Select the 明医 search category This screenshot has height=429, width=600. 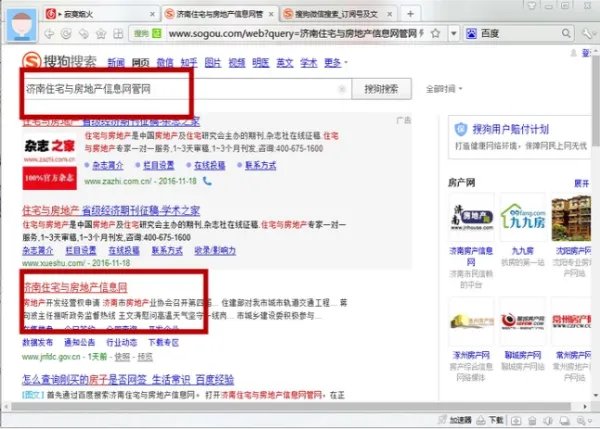[261, 63]
